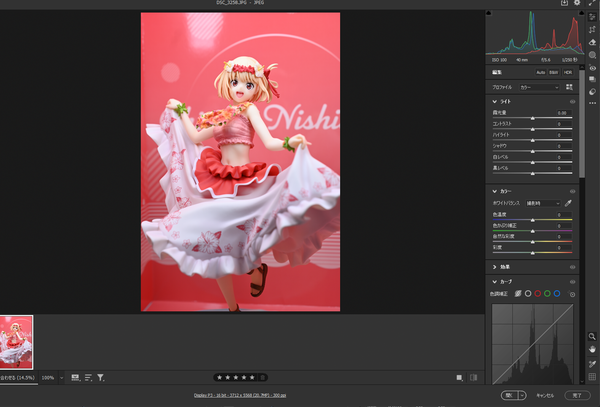Select the Hand pan tool

click(x=592, y=349)
